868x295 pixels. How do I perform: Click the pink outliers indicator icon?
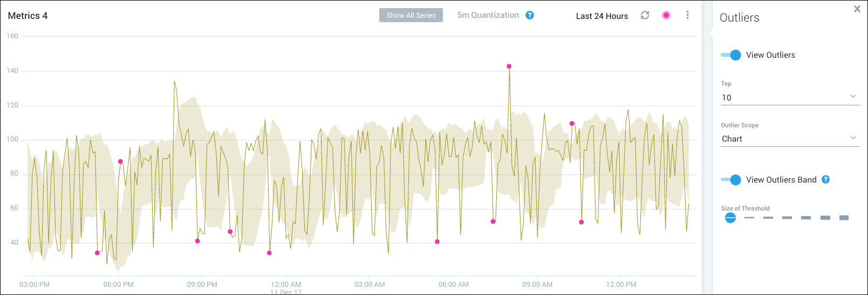click(x=666, y=15)
